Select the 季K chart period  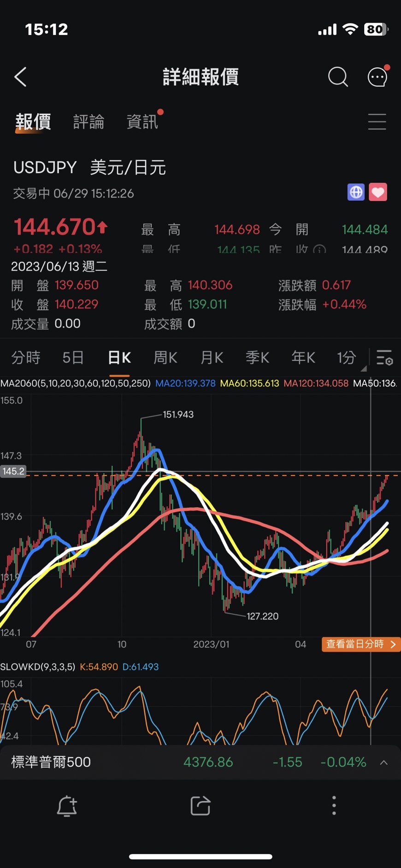[257, 358]
